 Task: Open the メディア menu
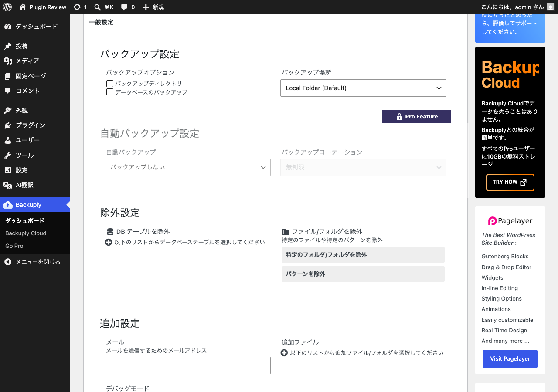click(35, 61)
